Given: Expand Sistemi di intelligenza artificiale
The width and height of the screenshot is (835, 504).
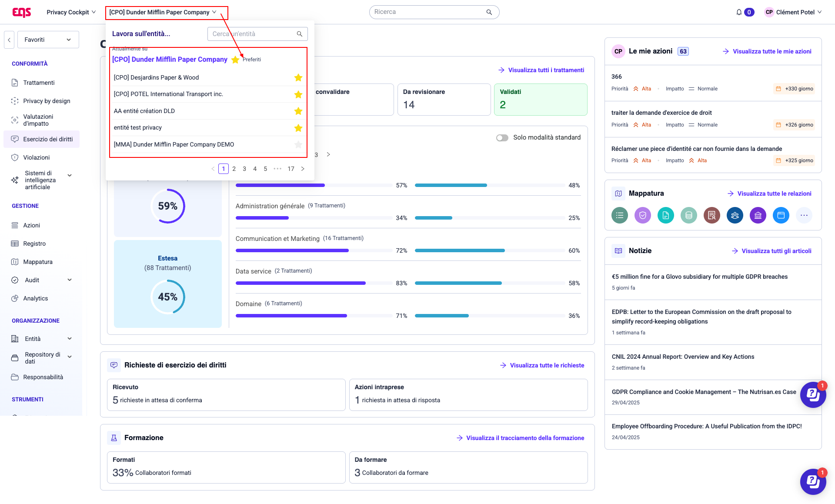Looking at the screenshot, I should 70,175.
